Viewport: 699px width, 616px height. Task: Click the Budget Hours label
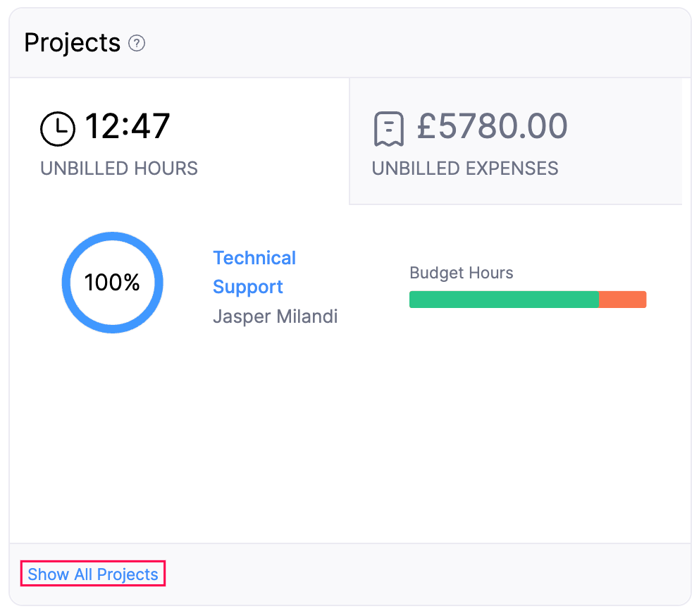[x=461, y=273]
